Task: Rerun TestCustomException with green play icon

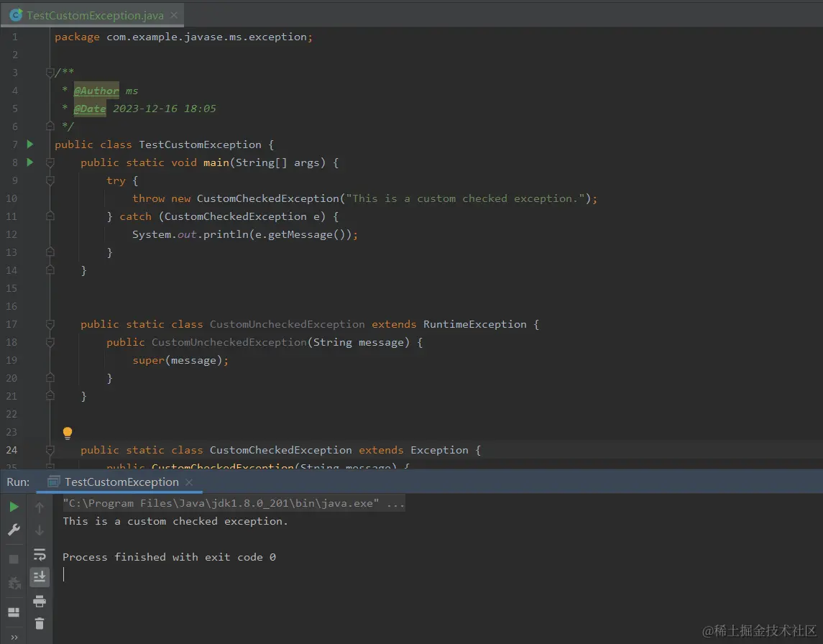Action: [x=14, y=507]
